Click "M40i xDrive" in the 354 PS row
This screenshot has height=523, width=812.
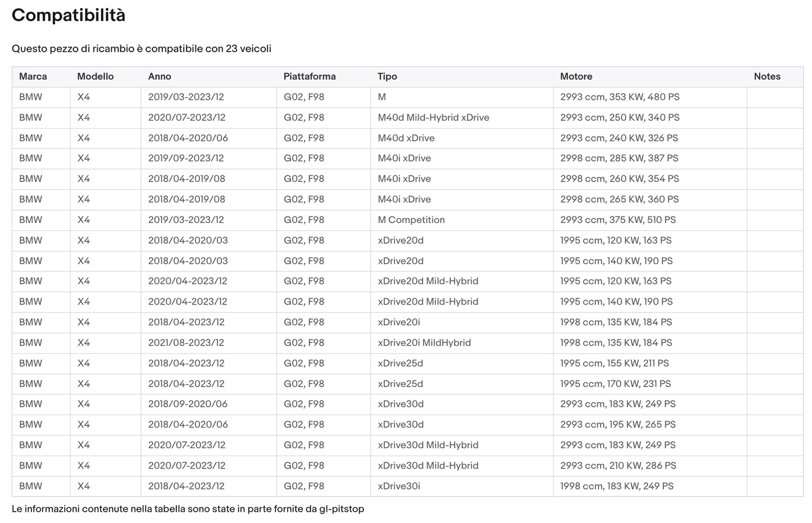405,179
